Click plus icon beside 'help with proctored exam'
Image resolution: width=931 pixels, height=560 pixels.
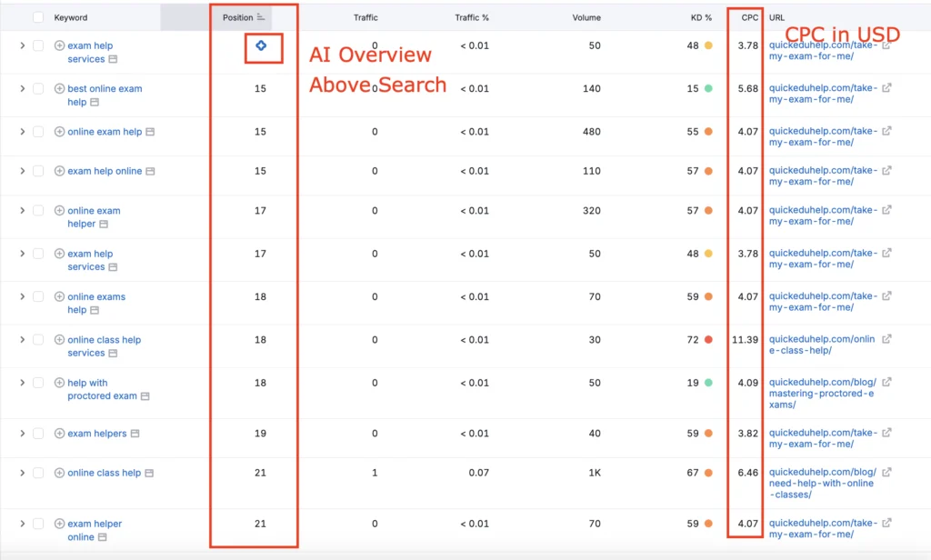tap(59, 383)
